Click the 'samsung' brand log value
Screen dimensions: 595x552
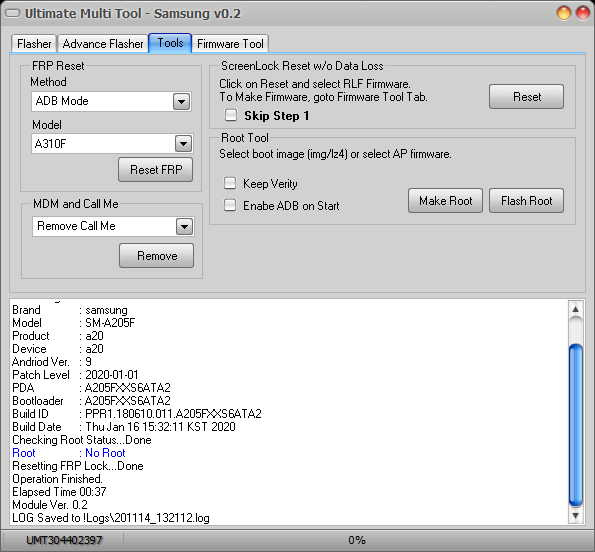106,310
